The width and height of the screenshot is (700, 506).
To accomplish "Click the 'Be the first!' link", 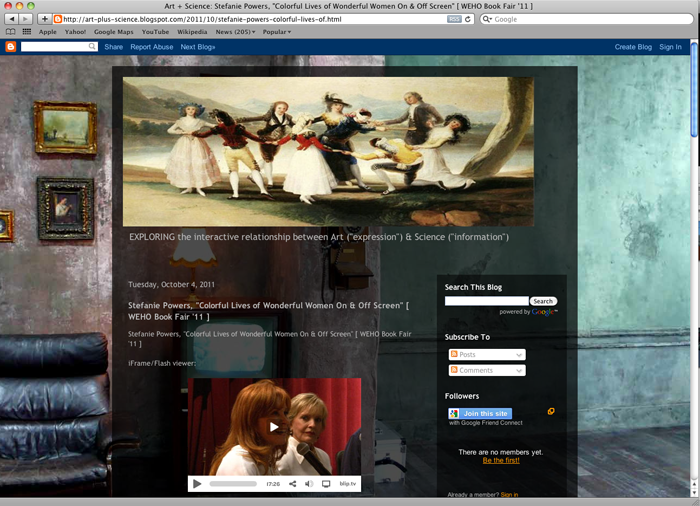I will click(x=501, y=460).
